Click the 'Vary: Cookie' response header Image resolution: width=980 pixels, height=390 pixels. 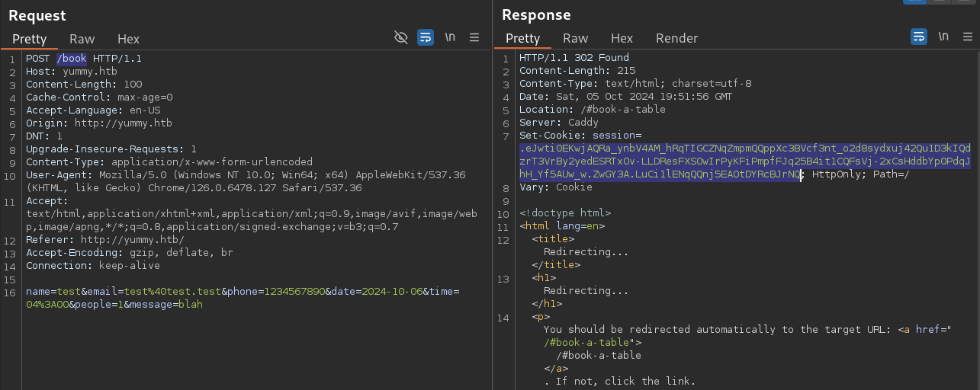coord(556,187)
